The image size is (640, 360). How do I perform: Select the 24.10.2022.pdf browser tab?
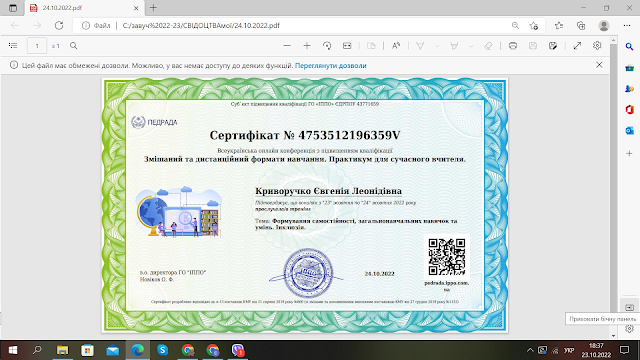point(84,8)
